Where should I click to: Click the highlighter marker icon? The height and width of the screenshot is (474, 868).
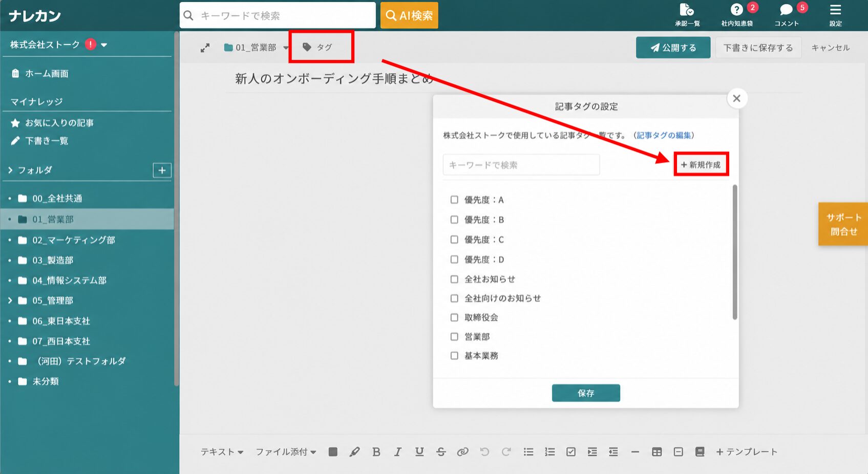tap(354, 451)
